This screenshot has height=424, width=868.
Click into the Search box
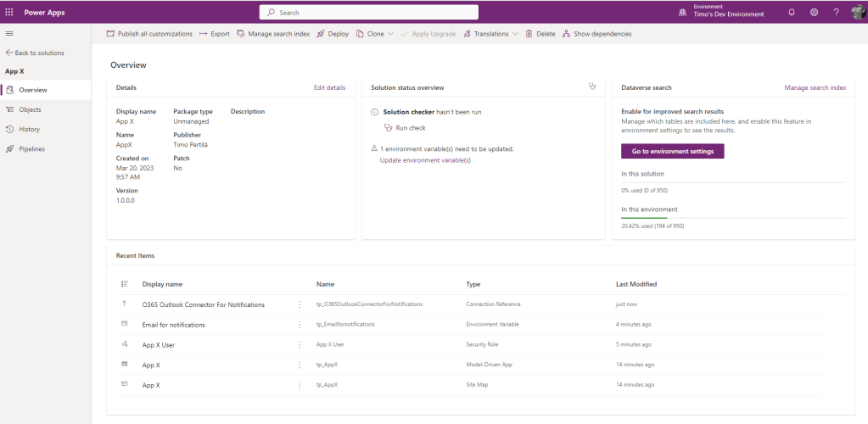click(369, 13)
